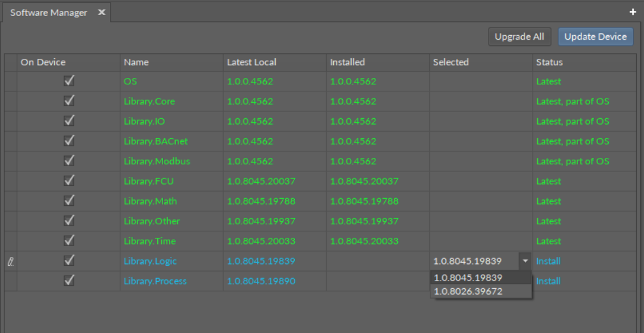Toggle Library.Process On Device checkbox
This screenshot has height=333, width=644.
pos(69,281)
